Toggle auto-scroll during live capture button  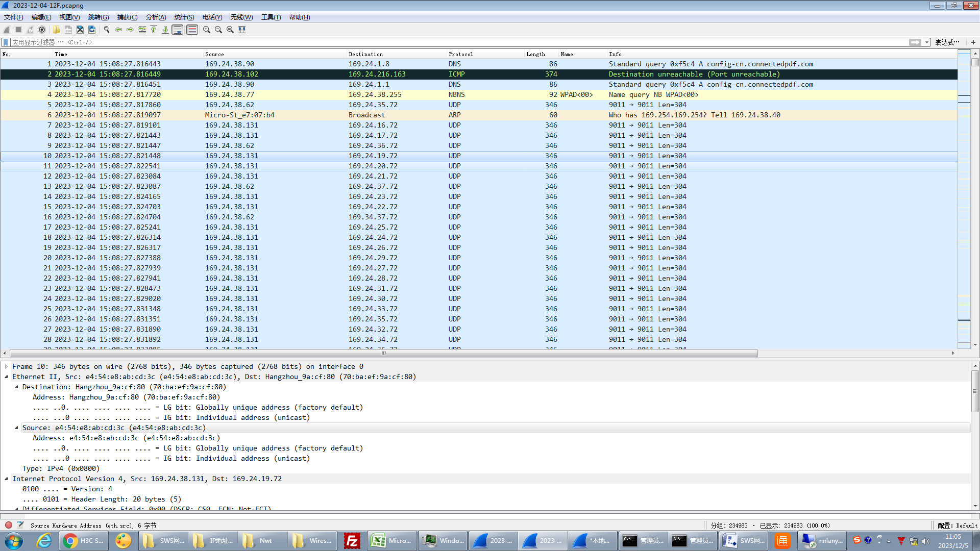(x=177, y=30)
